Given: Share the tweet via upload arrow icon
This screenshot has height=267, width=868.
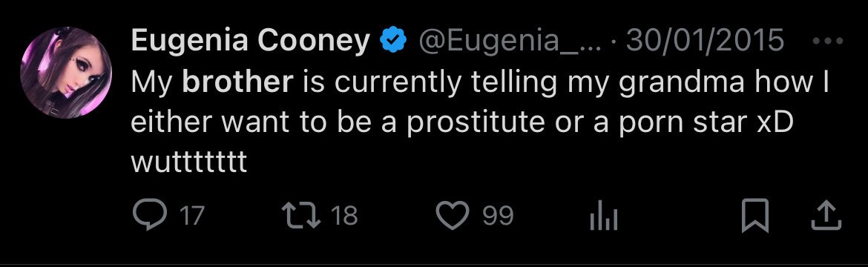Looking at the screenshot, I should (826, 216).
